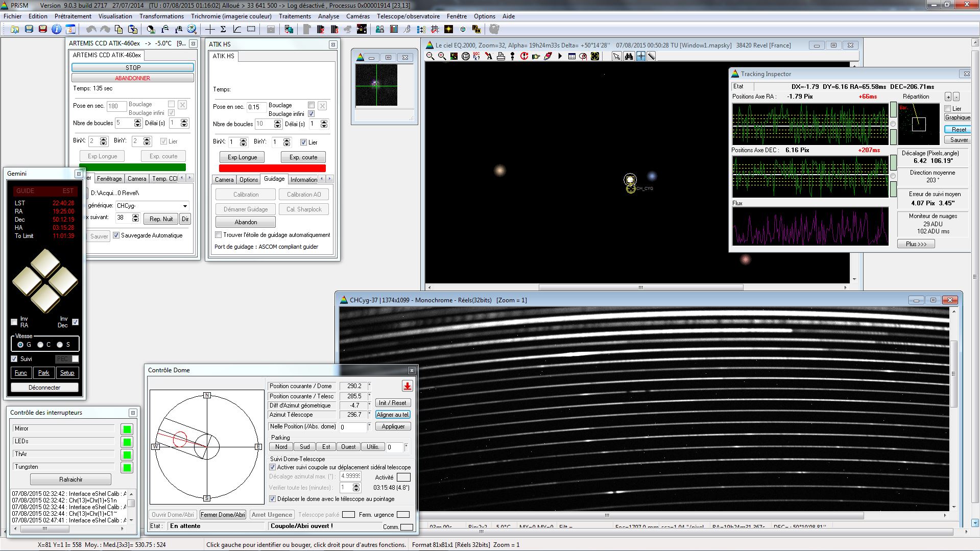
Task: Click the blue info icon in main toolbar
Action: (56, 29)
